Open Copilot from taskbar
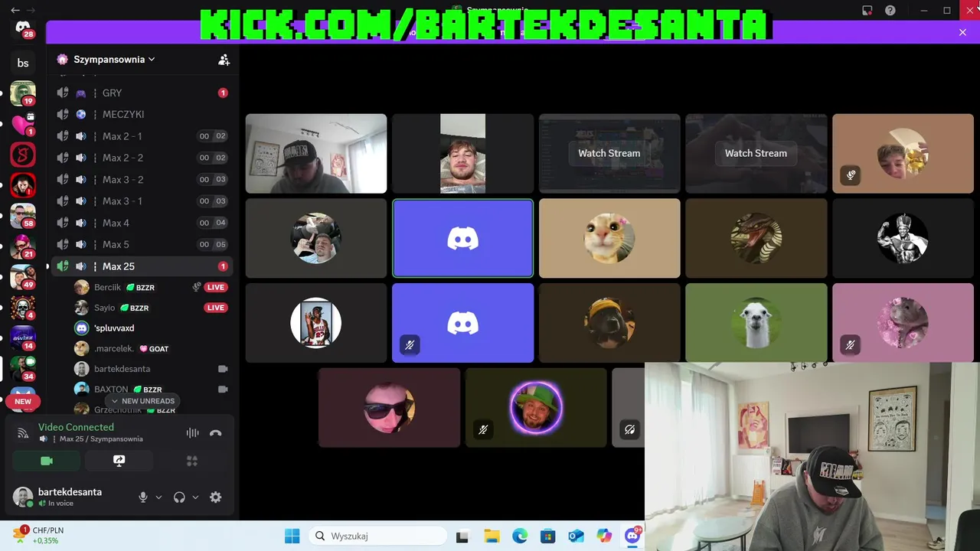 604,536
